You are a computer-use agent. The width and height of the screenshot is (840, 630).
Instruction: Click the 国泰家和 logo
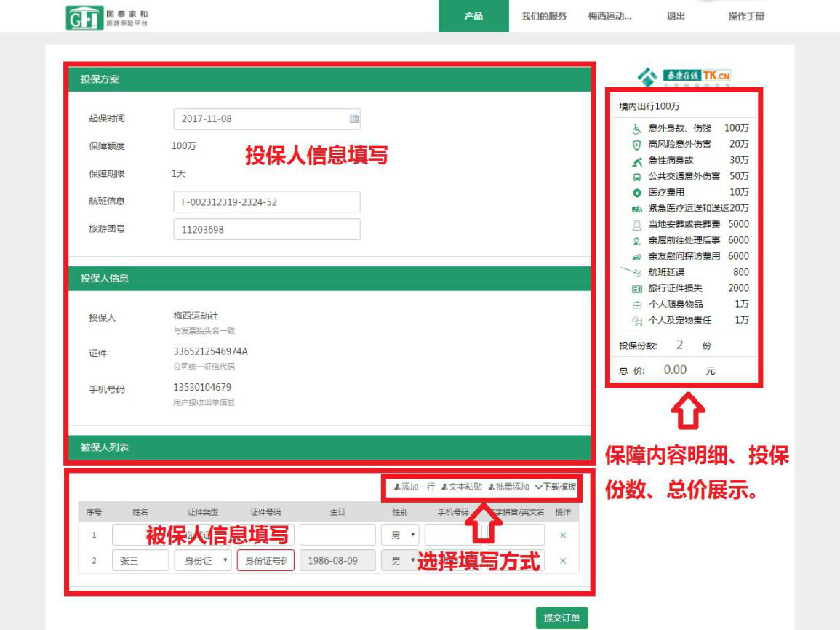point(109,17)
